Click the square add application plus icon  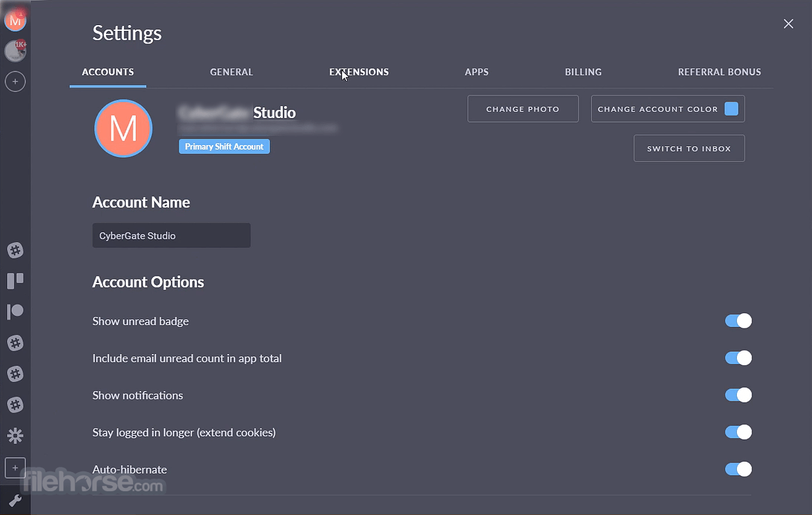tap(15, 468)
